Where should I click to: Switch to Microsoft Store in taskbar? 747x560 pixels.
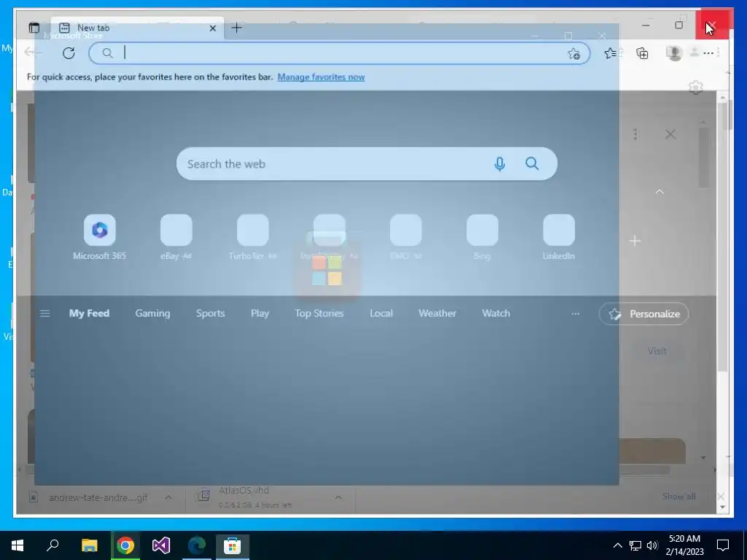click(233, 545)
